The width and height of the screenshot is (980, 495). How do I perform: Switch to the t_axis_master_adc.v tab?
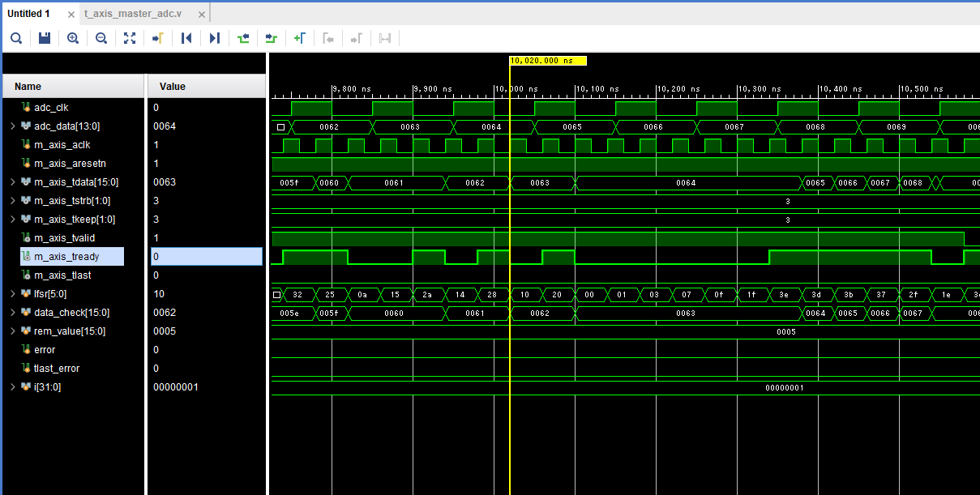click(x=132, y=14)
